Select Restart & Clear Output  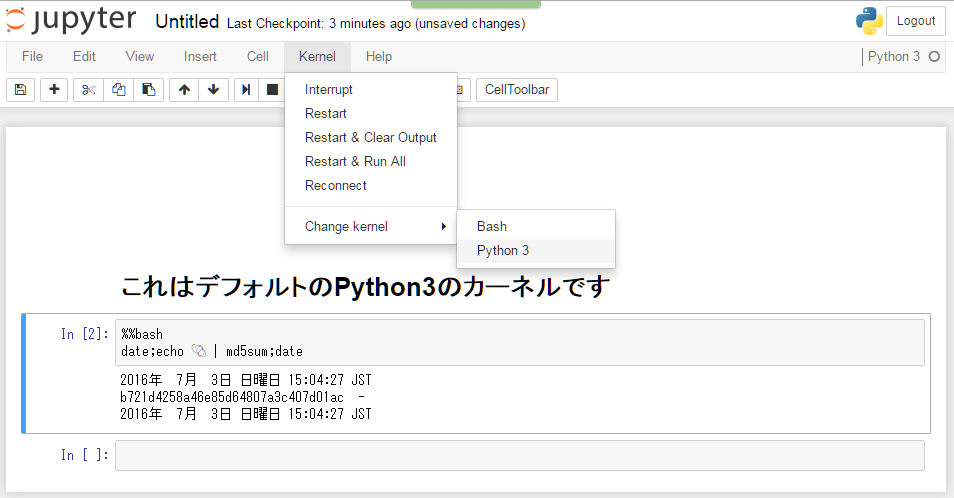coord(371,137)
